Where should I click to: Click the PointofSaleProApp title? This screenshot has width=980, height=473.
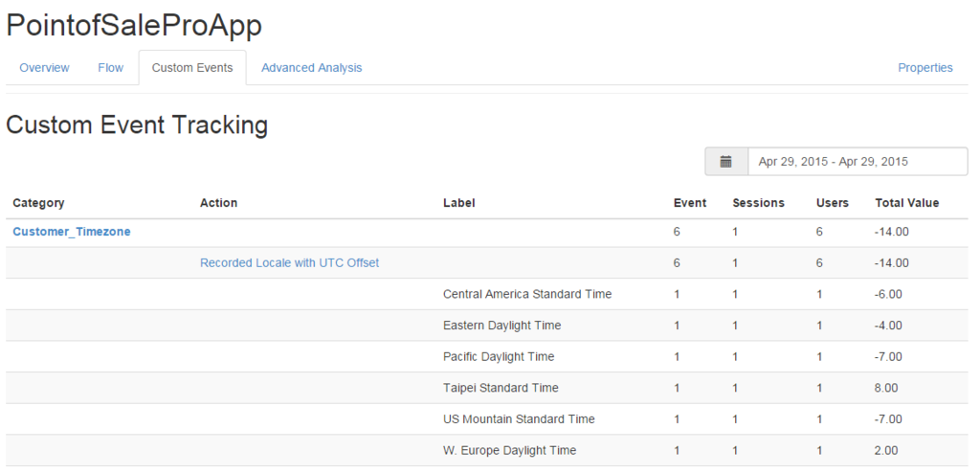click(134, 26)
